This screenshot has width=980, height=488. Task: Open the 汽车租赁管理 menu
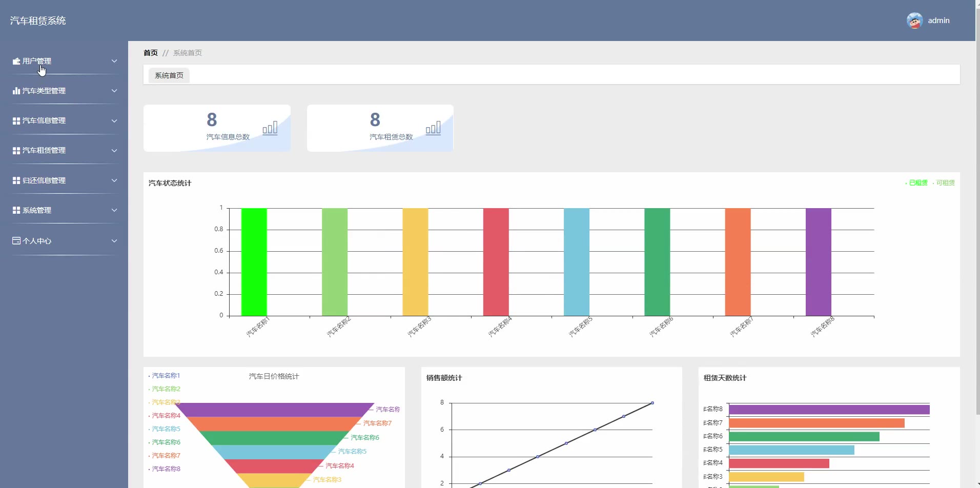tap(64, 150)
